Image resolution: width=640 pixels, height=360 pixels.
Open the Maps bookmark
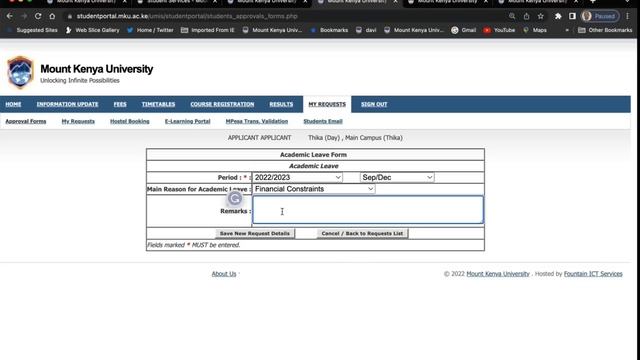[535, 30]
